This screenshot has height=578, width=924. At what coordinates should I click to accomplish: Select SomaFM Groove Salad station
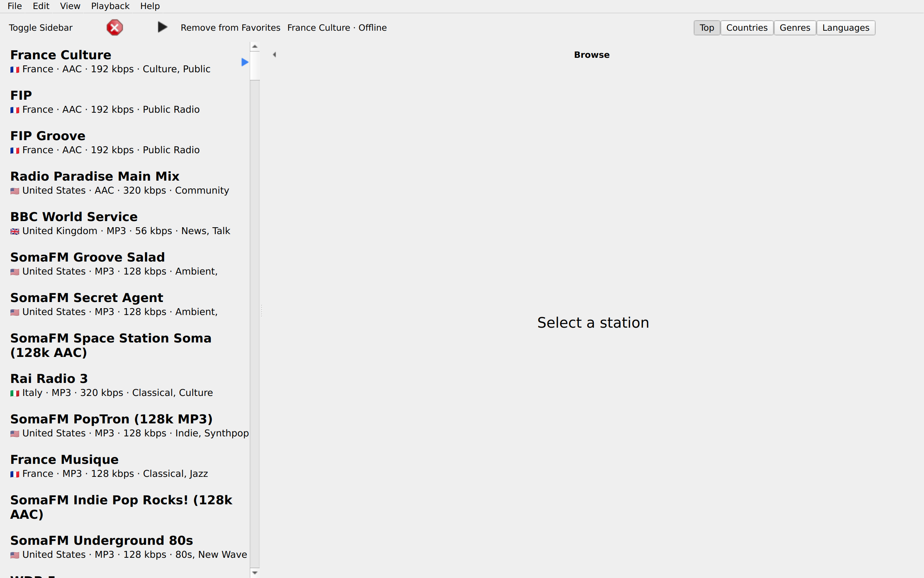pos(125,264)
